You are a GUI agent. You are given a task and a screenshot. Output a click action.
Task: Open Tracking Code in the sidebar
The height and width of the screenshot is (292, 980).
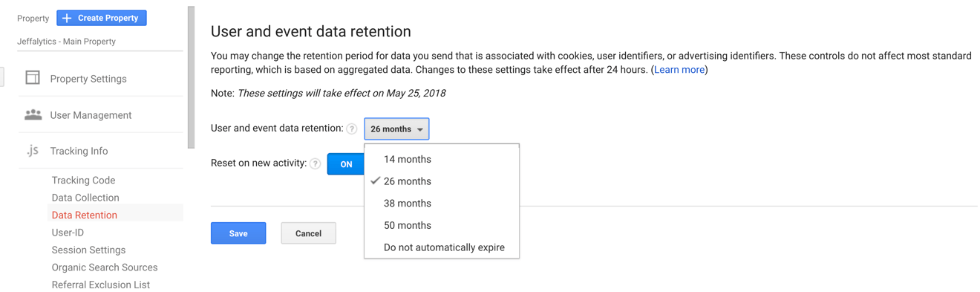(x=83, y=180)
